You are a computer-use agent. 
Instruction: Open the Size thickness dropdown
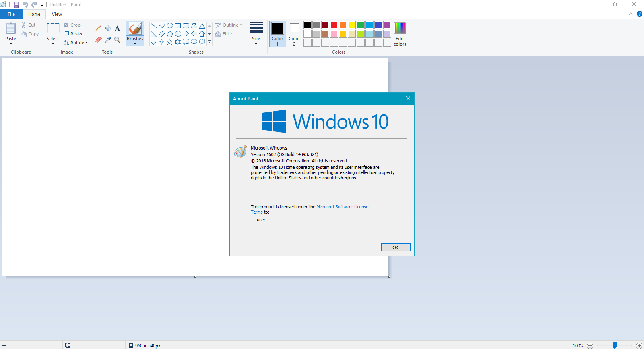click(x=256, y=34)
